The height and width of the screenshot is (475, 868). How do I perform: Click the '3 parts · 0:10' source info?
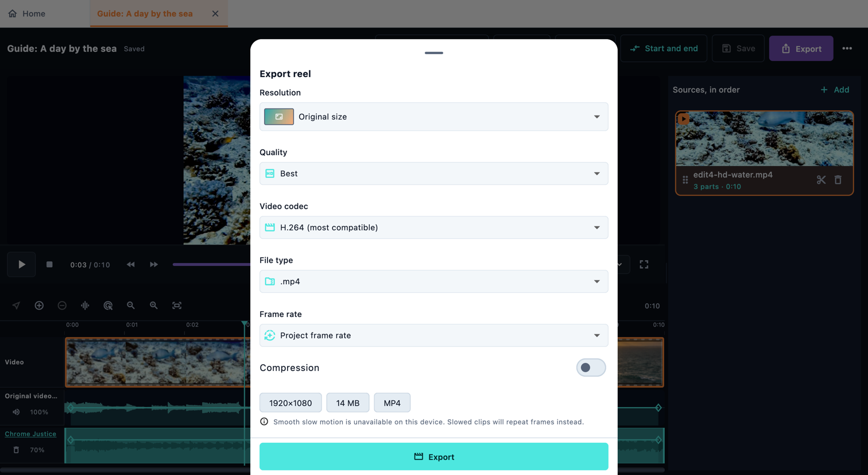click(717, 187)
